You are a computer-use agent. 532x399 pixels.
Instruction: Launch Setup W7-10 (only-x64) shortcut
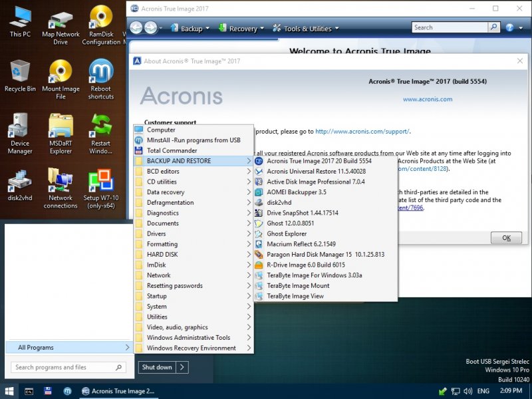coord(101,188)
